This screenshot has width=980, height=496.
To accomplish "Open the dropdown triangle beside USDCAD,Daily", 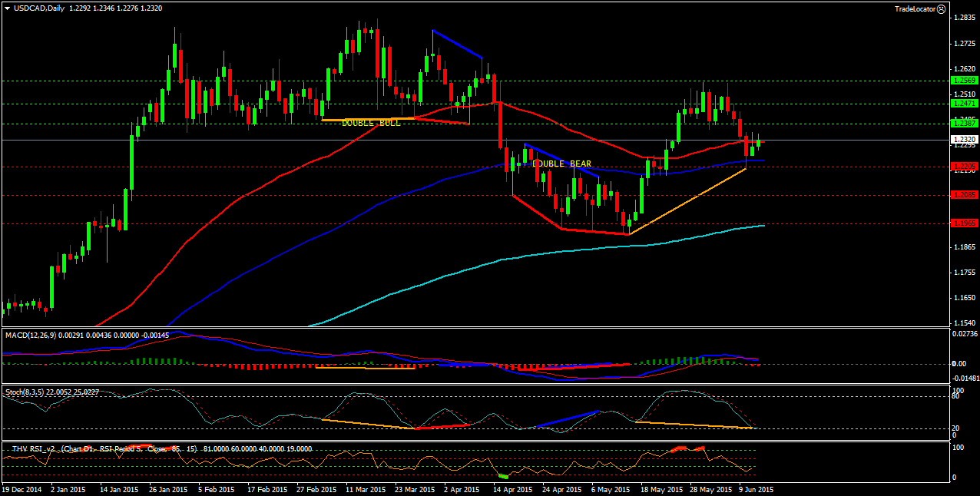I will [7, 8].
